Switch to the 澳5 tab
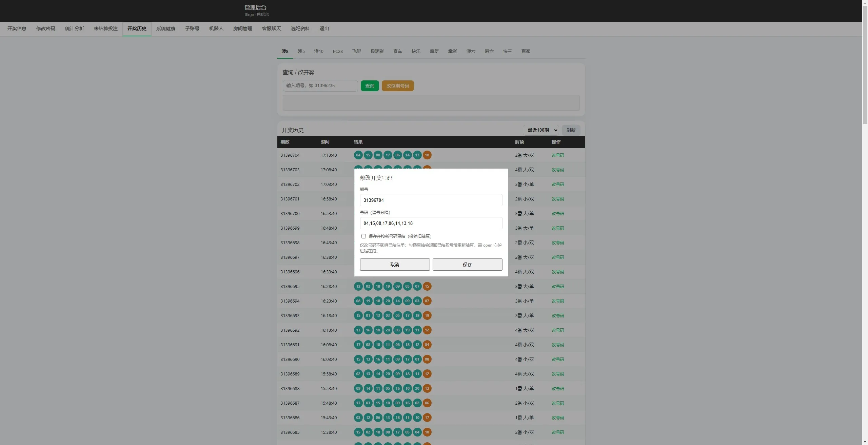The image size is (868, 445). point(301,51)
